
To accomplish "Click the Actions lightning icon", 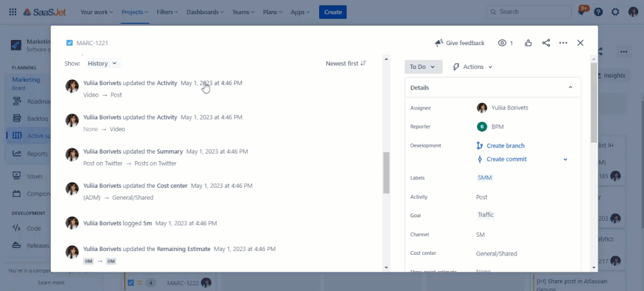I will coord(456,66).
